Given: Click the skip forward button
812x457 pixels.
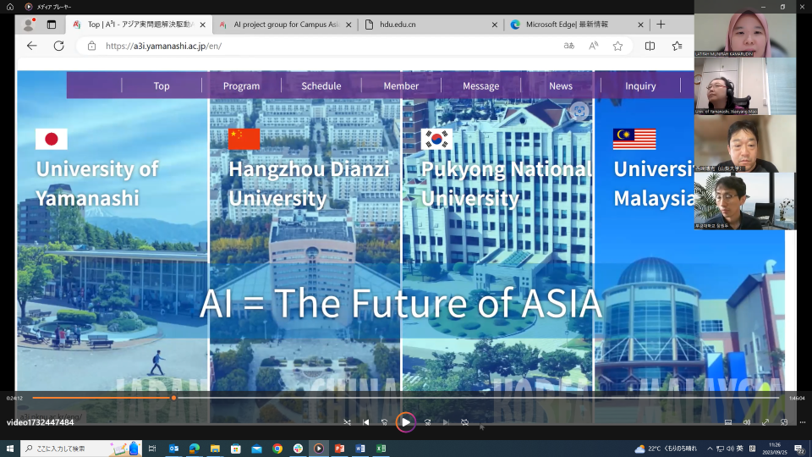Looking at the screenshot, I should 427,423.
